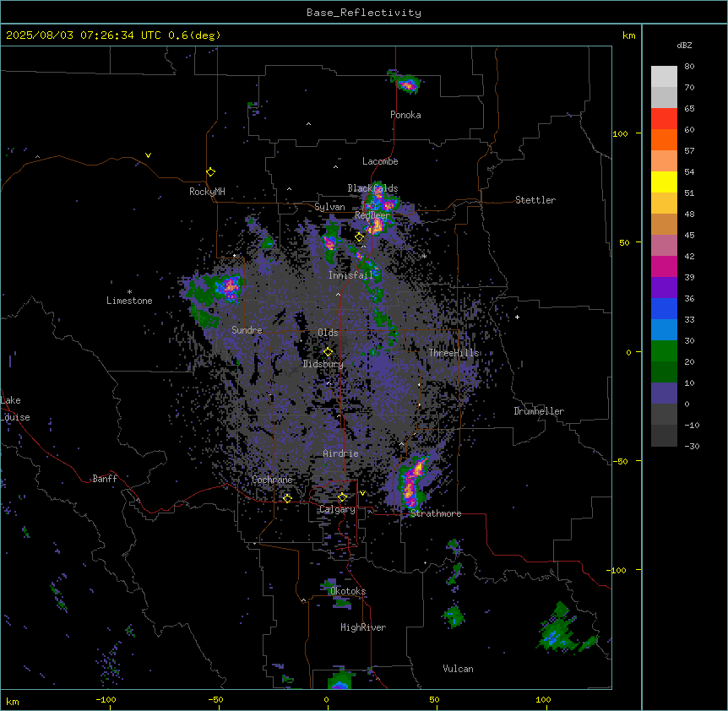Select the gold 48-51 dBZ legend color
The image size is (728, 711).
pos(664,203)
